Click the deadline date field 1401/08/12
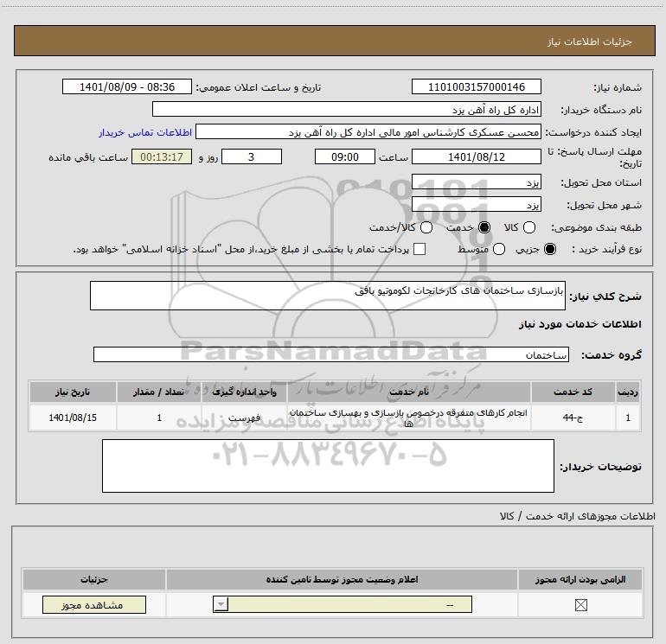666x644 pixels. tap(476, 156)
